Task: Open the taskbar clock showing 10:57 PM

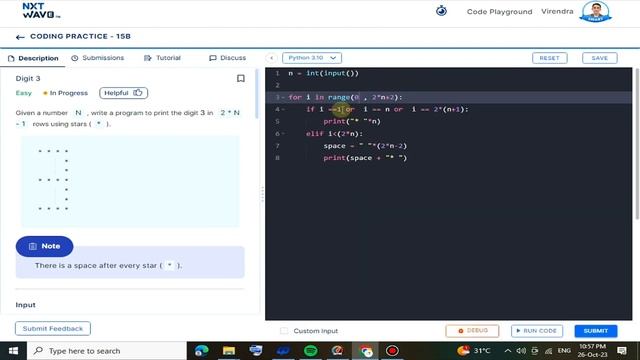Action: (592, 351)
